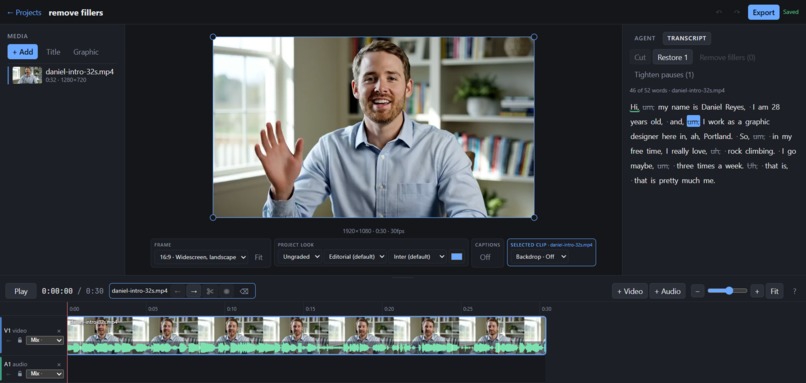Click left arrow in clip toolbar
This screenshot has height=383, width=806.
click(x=177, y=291)
